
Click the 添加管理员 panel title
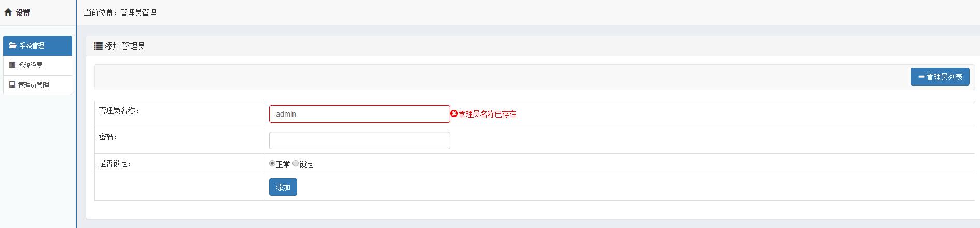125,46
